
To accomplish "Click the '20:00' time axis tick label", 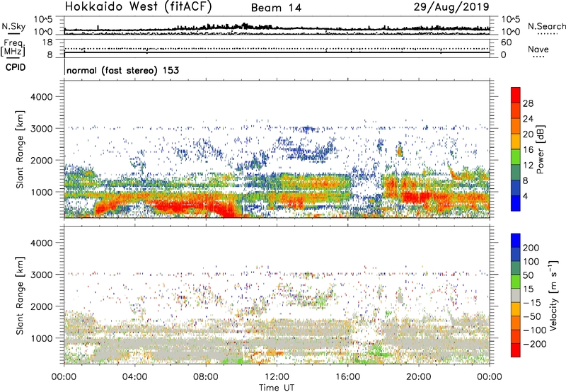I will coord(418,377).
